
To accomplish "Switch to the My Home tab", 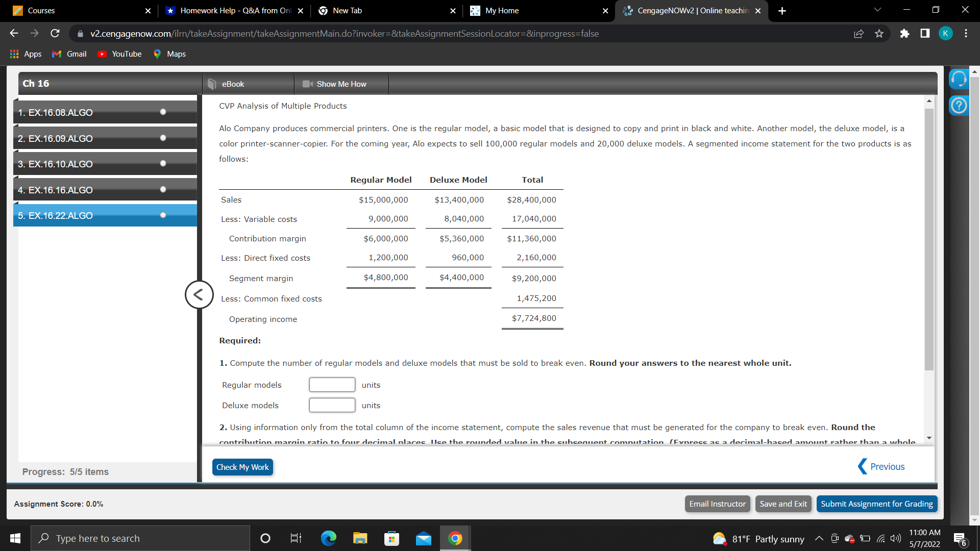I will pyautogui.click(x=510, y=10).
